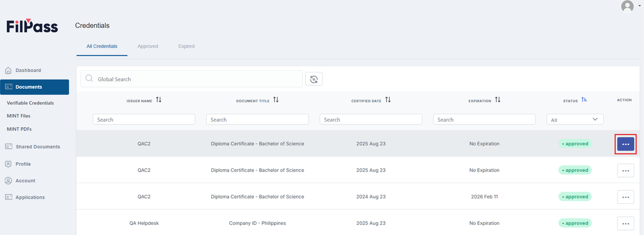Switch to the All Credentials tab
This screenshot has width=644, height=235.
(102, 46)
